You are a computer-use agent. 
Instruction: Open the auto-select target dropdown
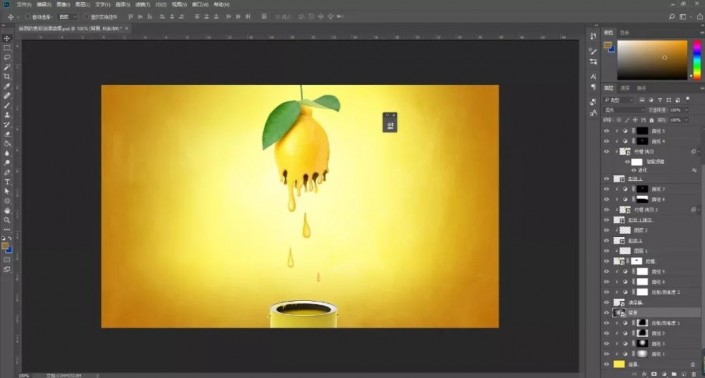[x=68, y=17]
